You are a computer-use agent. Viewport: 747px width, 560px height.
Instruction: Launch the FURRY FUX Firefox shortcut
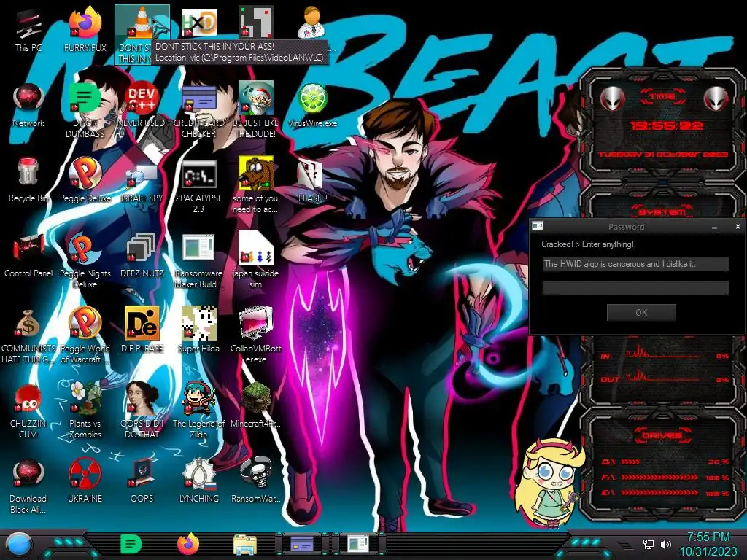click(85, 29)
